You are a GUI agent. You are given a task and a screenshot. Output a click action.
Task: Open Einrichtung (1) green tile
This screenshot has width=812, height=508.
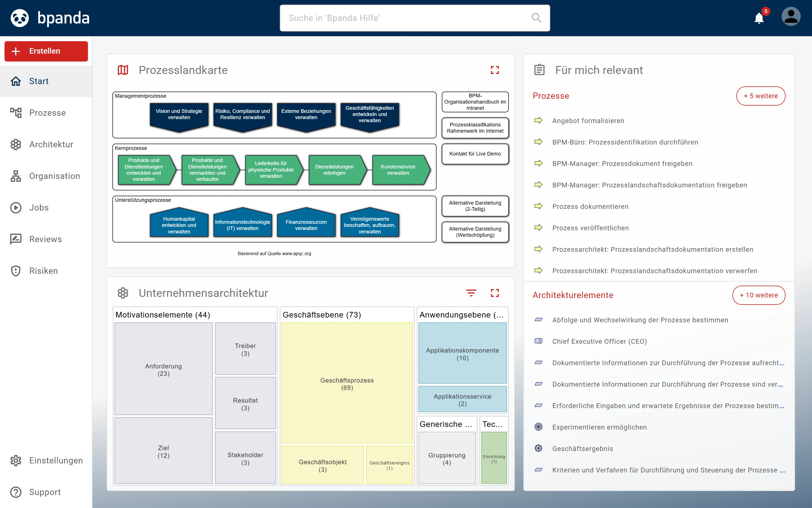494,457
